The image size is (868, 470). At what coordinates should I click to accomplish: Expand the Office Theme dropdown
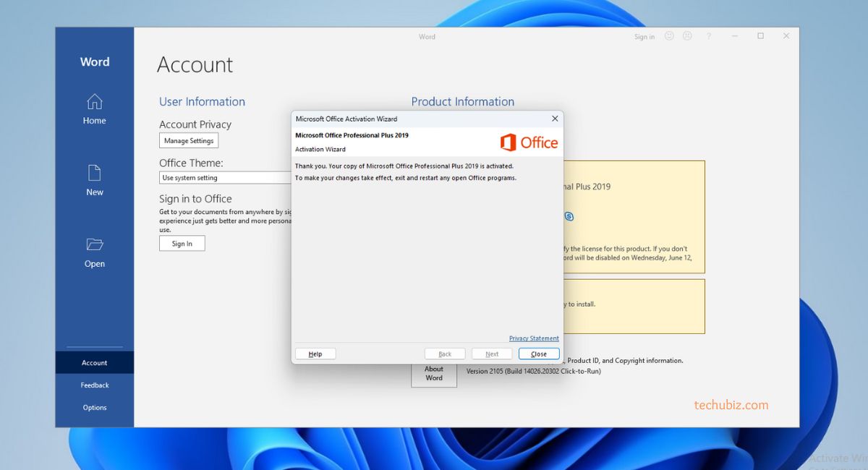226,178
